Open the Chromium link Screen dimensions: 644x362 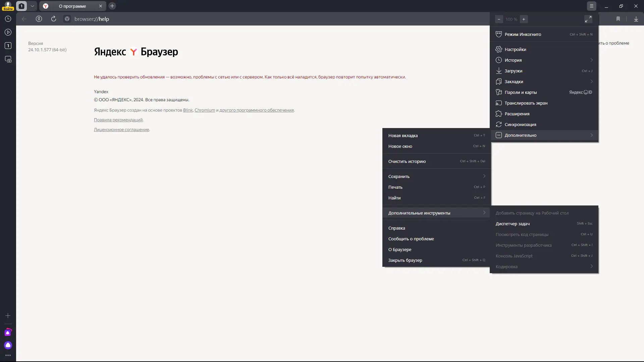click(205, 110)
